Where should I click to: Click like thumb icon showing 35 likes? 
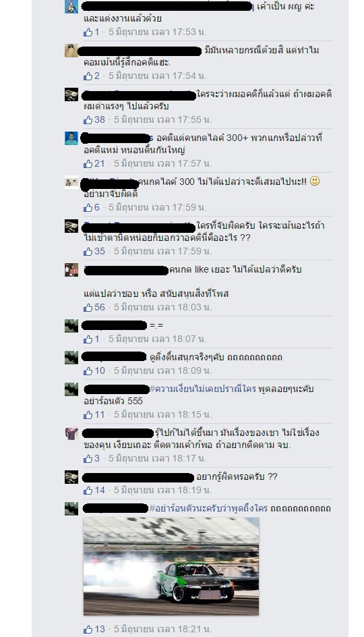[x=88, y=252]
